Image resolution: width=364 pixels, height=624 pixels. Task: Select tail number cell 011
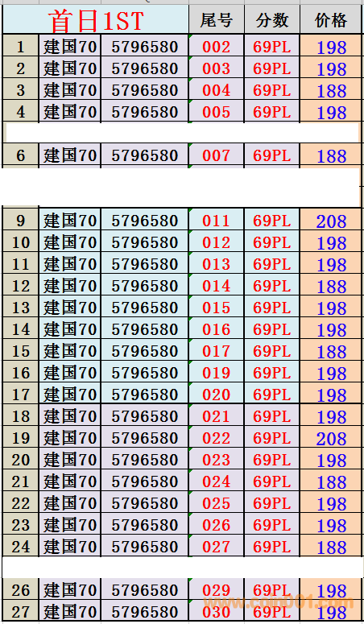[x=217, y=221]
